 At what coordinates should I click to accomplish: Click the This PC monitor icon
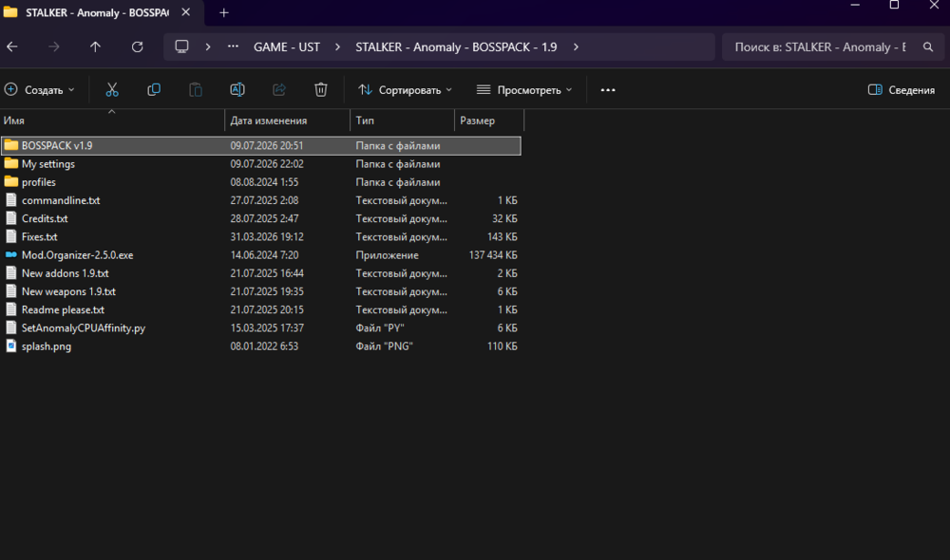coord(181,47)
